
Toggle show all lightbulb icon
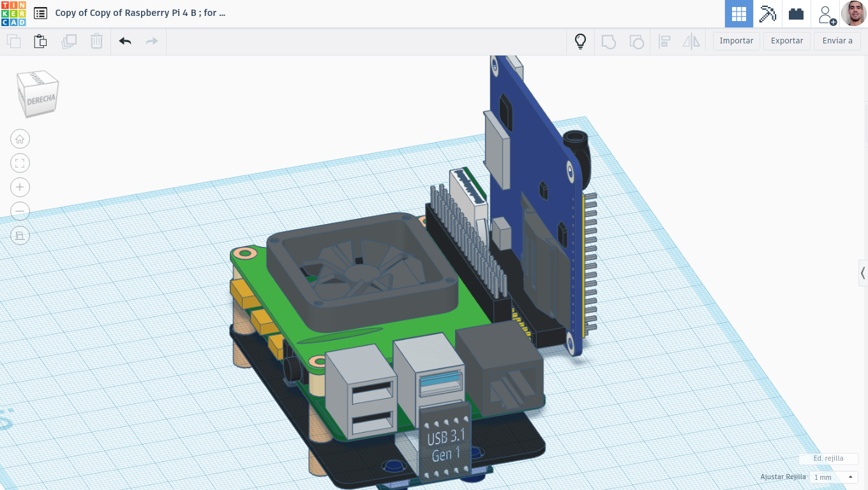tap(580, 41)
